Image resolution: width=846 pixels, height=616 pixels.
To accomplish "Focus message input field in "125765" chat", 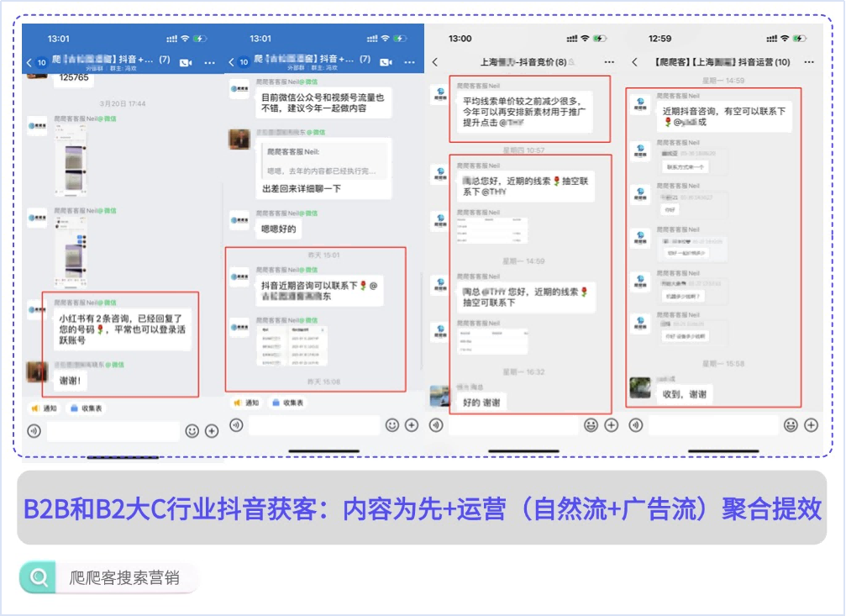I will 113,431.
